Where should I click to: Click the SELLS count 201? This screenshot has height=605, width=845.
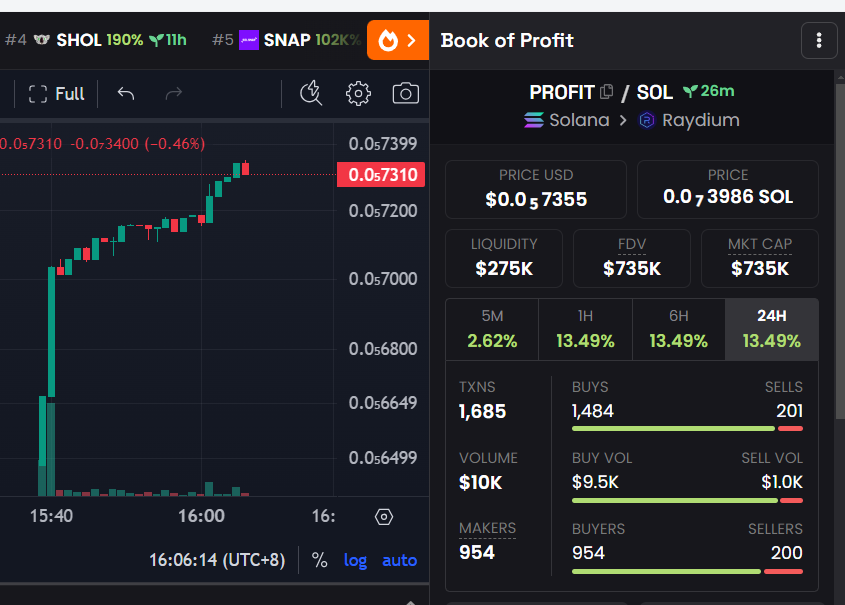pyautogui.click(x=789, y=411)
